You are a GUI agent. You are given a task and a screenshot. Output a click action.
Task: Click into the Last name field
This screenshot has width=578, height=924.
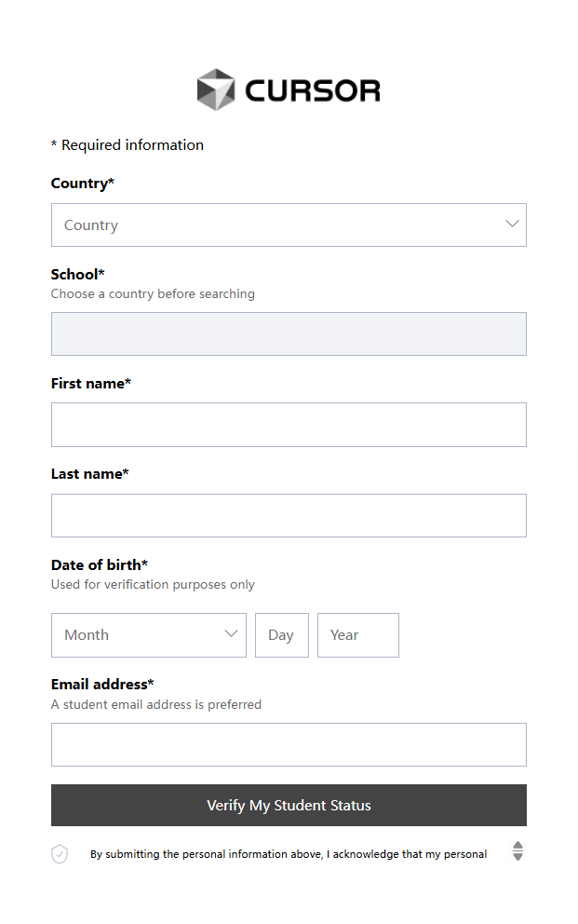[289, 516]
